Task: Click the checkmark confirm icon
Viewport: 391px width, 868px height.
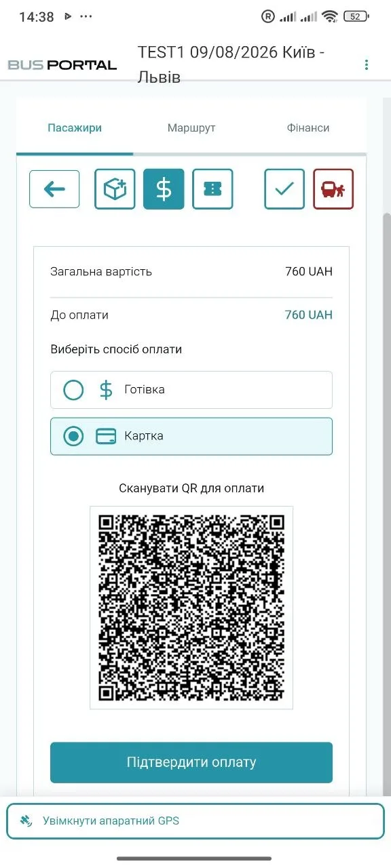Action: coord(284,189)
